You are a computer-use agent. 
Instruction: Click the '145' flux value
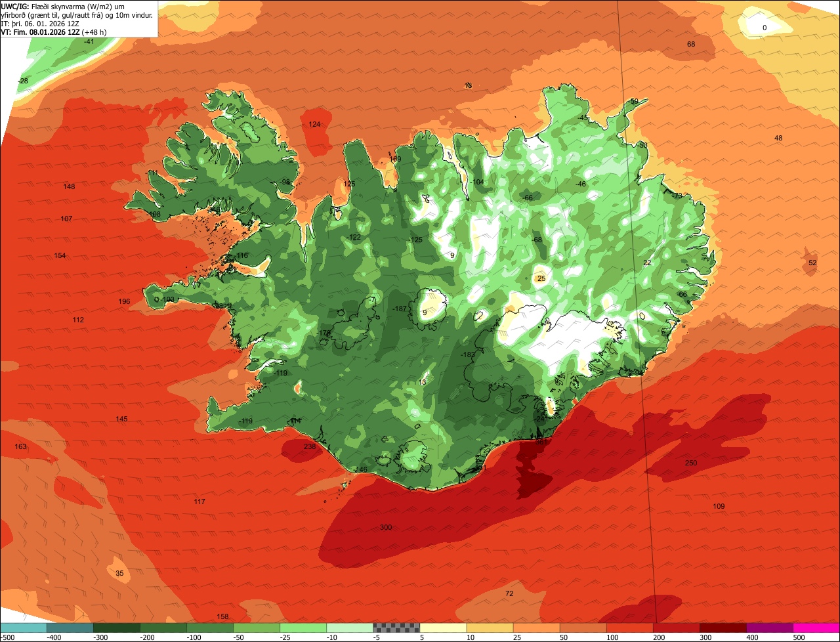[x=121, y=419]
